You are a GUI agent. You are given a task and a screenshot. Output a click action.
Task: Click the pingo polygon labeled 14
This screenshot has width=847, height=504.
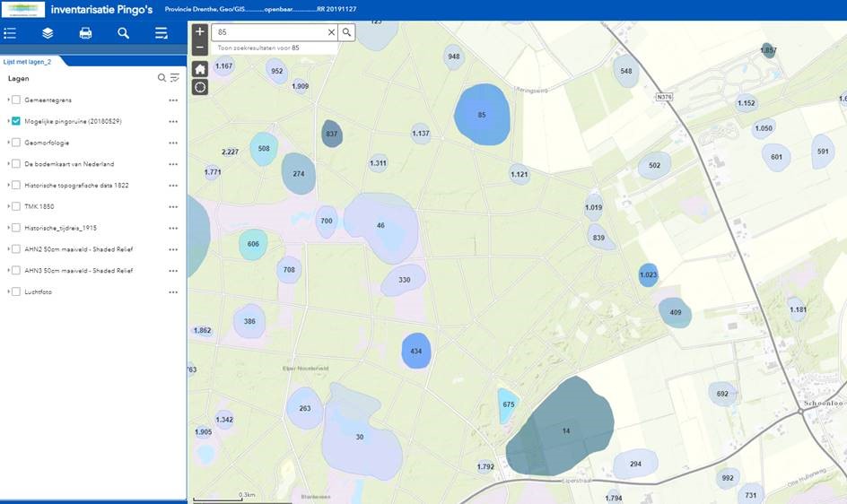pos(565,430)
